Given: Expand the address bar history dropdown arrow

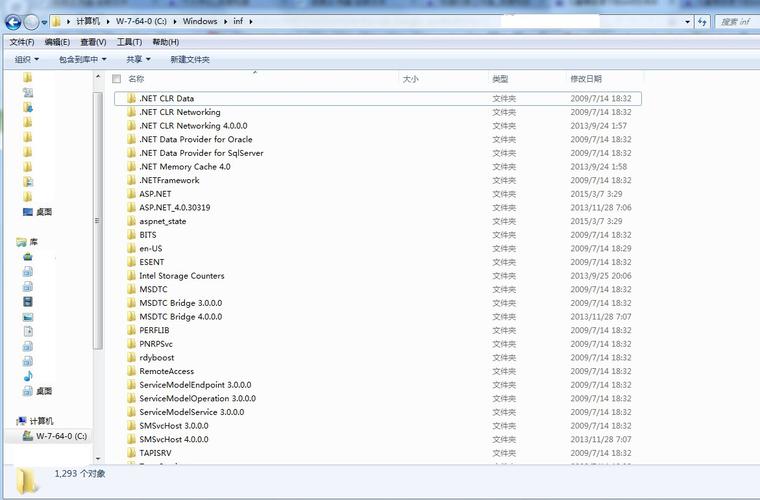Looking at the screenshot, I should [687, 22].
